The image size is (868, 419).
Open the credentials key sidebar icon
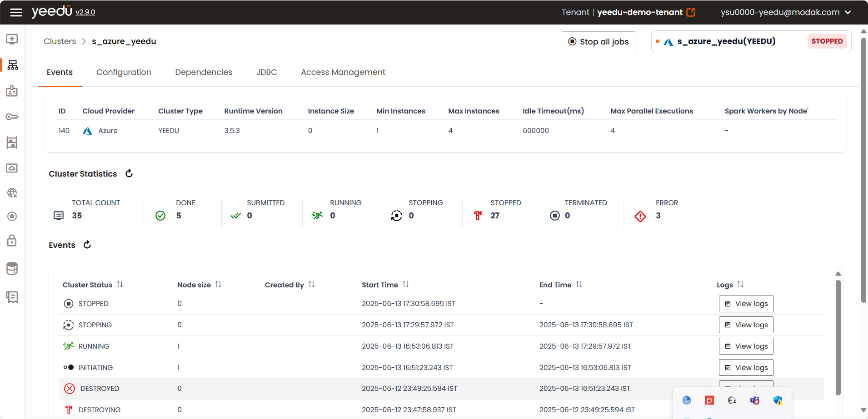12,117
